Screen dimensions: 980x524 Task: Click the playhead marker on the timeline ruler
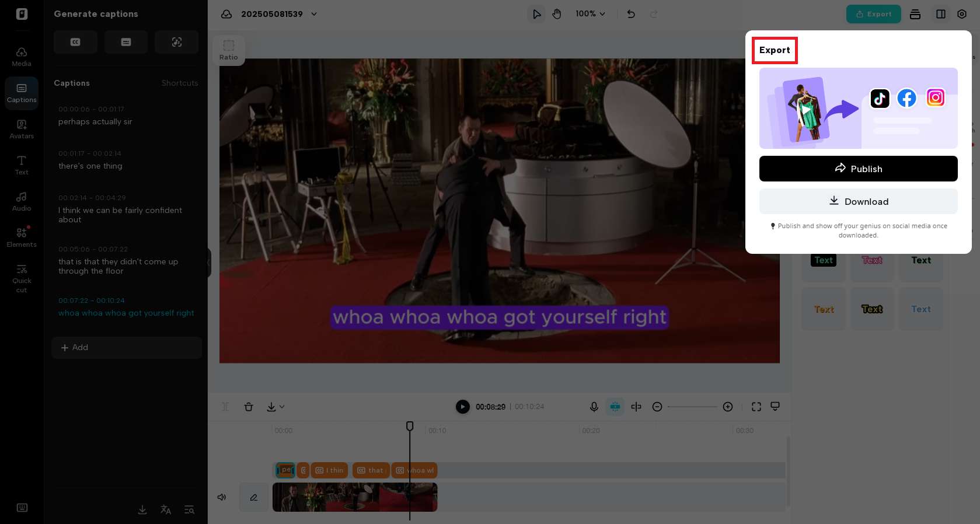click(x=410, y=426)
